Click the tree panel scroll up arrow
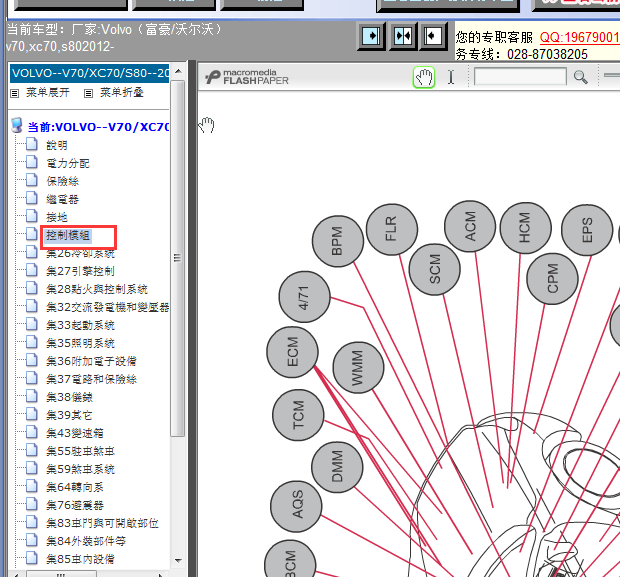Viewport: 620px width, 577px height. click(178, 71)
